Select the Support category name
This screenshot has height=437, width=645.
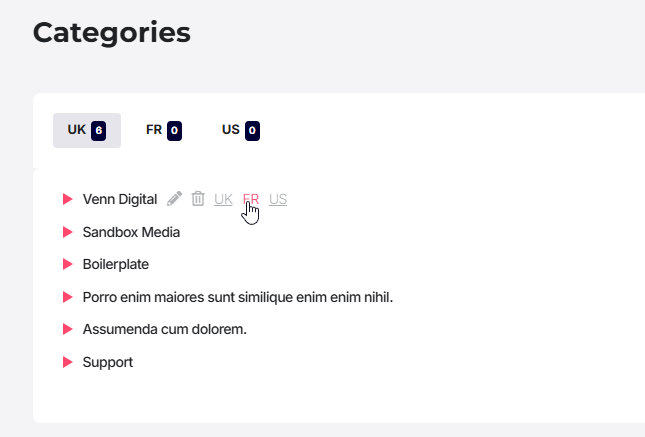(108, 362)
